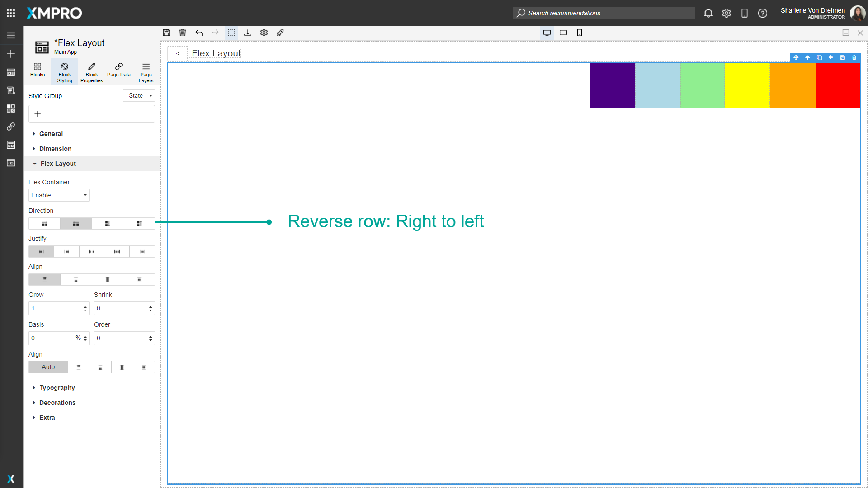The image size is (868, 488).
Task: Open the Page Layers panel
Action: coord(146,71)
